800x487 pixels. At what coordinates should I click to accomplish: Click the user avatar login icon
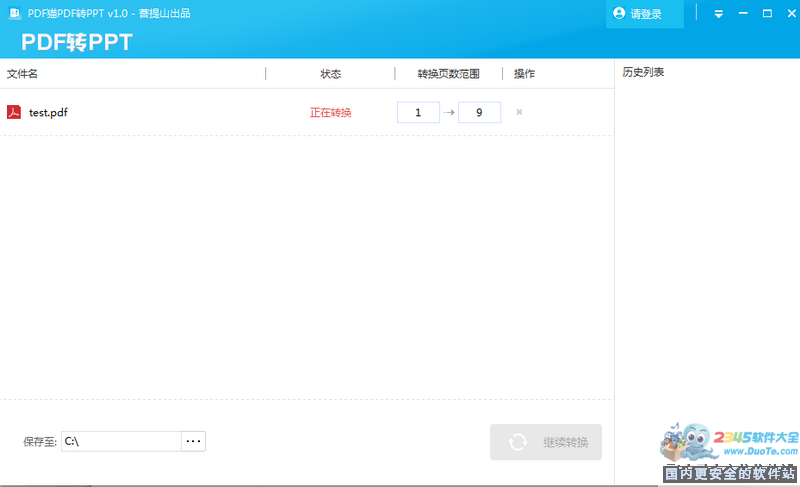[619, 13]
